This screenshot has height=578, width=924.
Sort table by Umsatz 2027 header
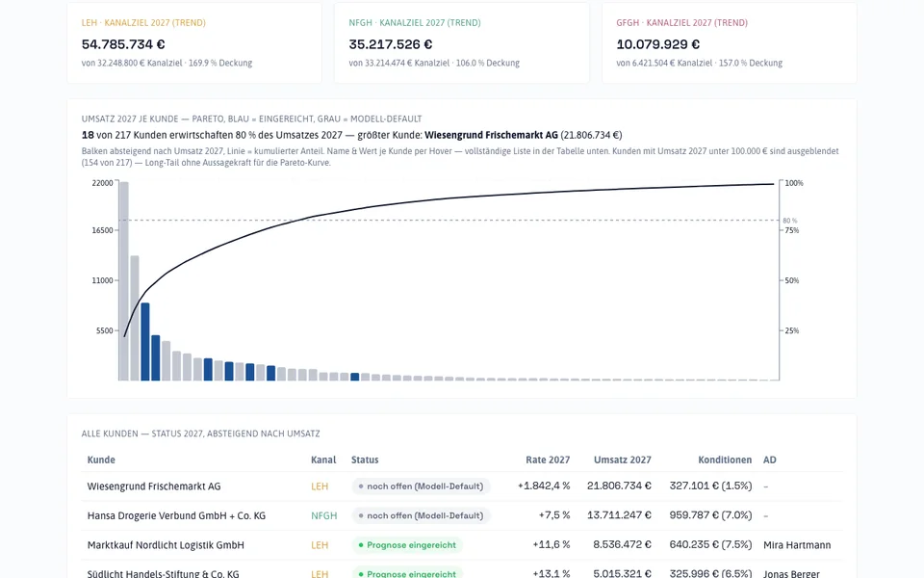[623, 460]
